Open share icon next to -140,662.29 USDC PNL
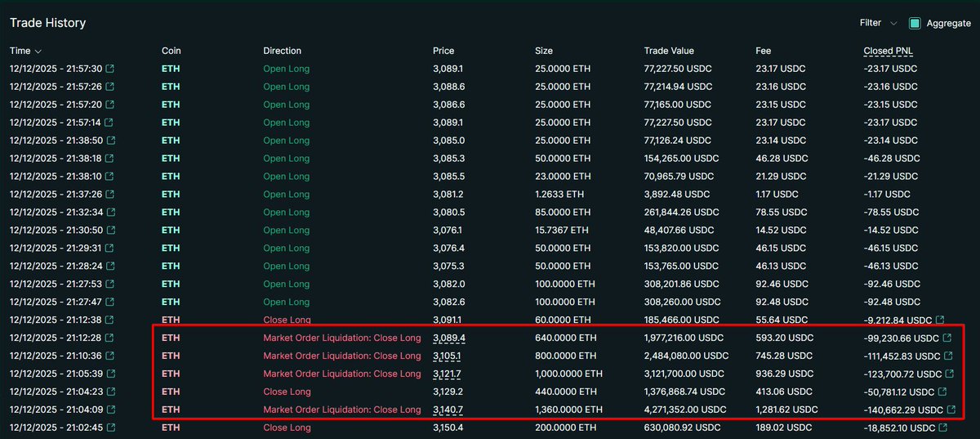Viewport: 980px width, 439px height. point(953,410)
